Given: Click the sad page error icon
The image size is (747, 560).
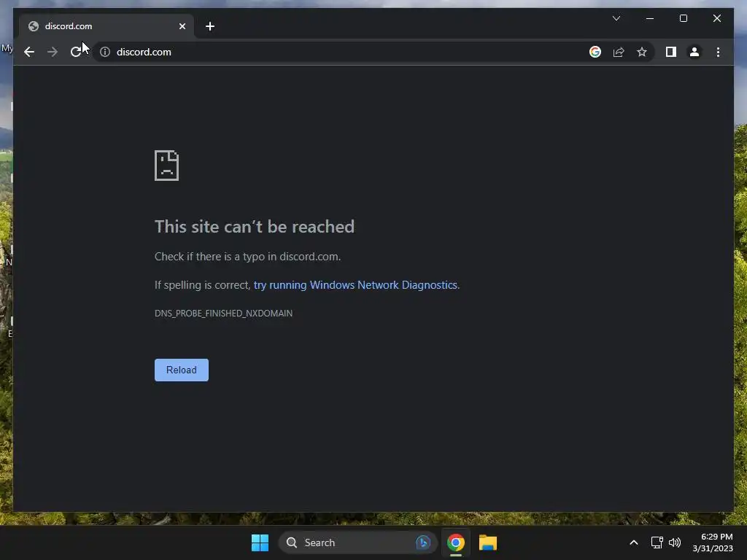Looking at the screenshot, I should tap(167, 166).
